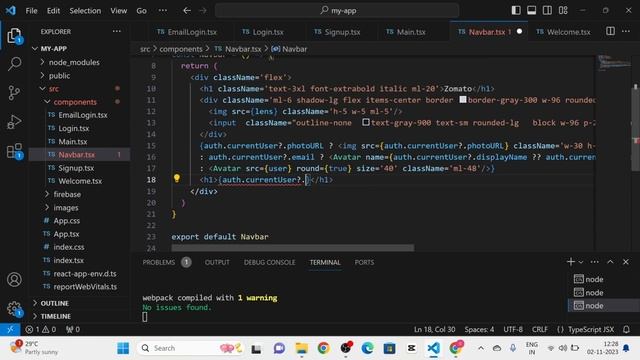The height and width of the screenshot is (360, 640).
Task: Toggle the secondary side bar visibility
Action: coord(547,10)
